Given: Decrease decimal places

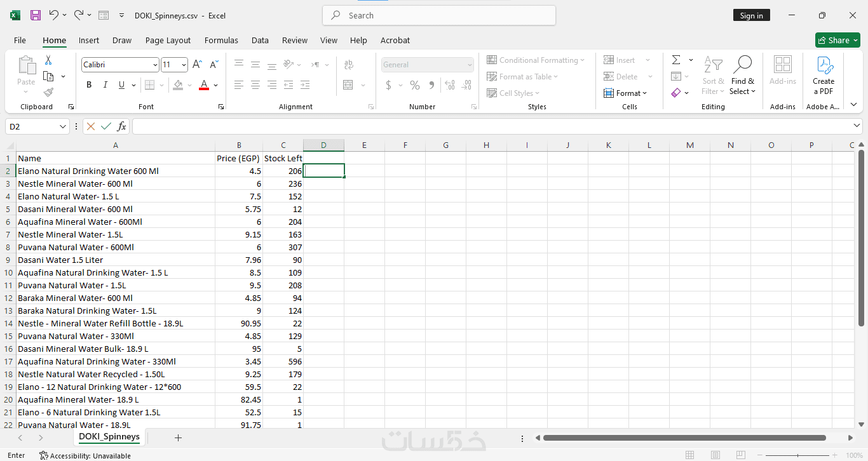Looking at the screenshot, I should coord(466,85).
